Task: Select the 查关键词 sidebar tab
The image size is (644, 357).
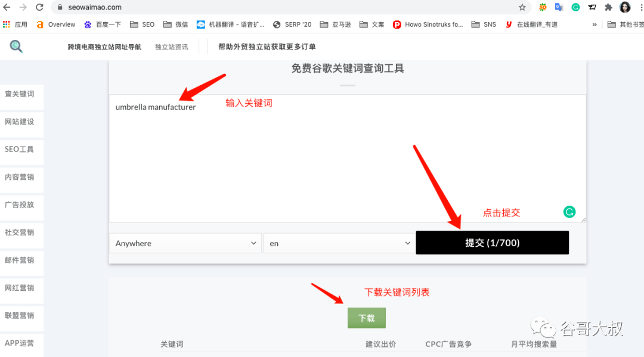Action: (20, 94)
